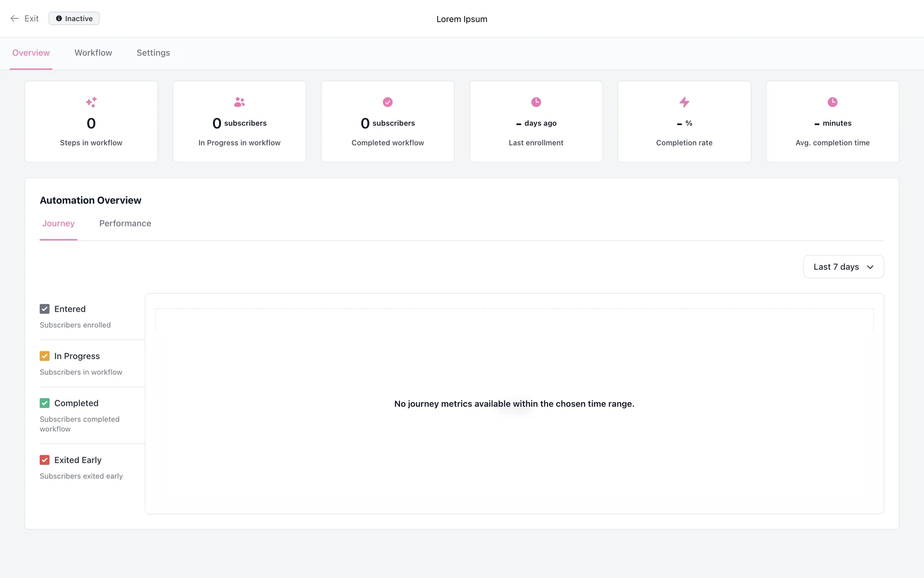The height and width of the screenshot is (578, 924).
Task: Uncheck the Exited Early checkbox
Action: [x=45, y=460]
